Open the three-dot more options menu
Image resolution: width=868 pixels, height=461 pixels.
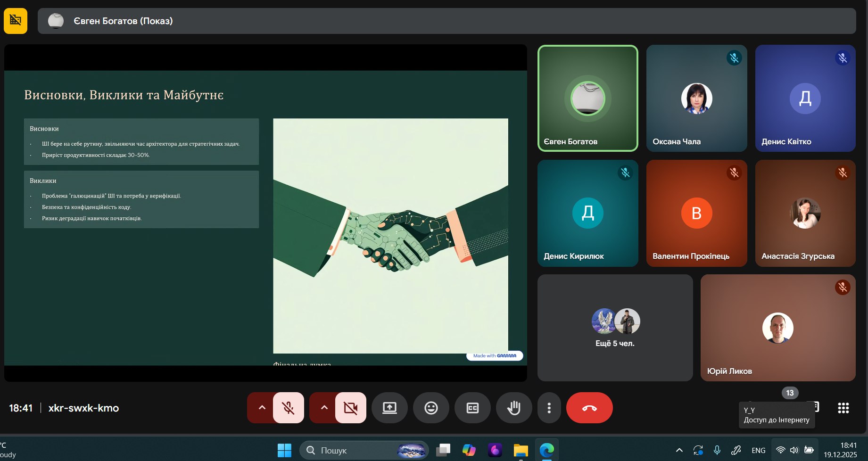549,408
